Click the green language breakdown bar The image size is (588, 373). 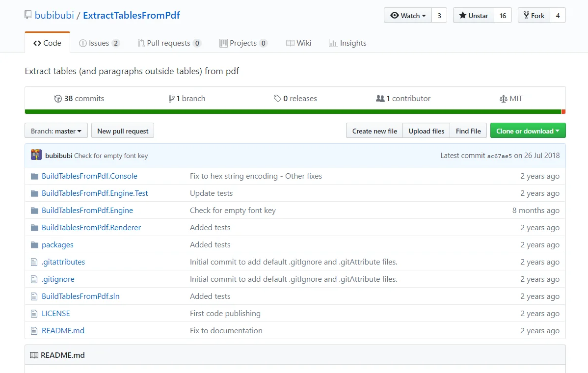click(x=293, y=112)
